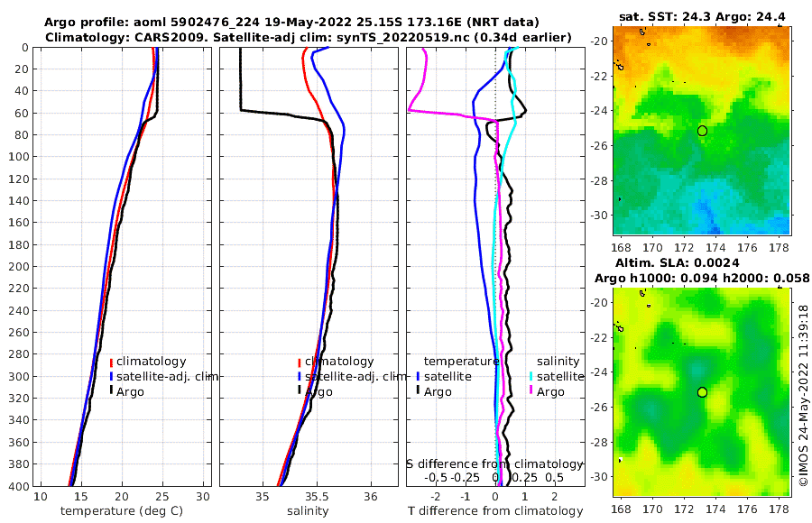
Task: Click the SST map longitude label 174
Action: pos(715,248)
